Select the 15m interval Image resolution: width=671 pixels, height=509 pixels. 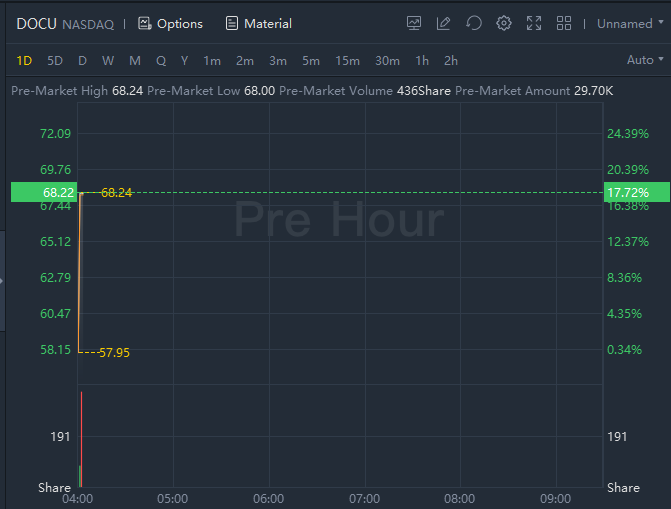click(347, 60)
